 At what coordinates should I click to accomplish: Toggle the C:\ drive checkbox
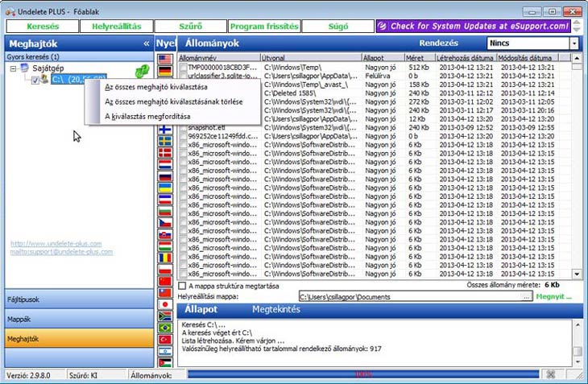[35, 80]
